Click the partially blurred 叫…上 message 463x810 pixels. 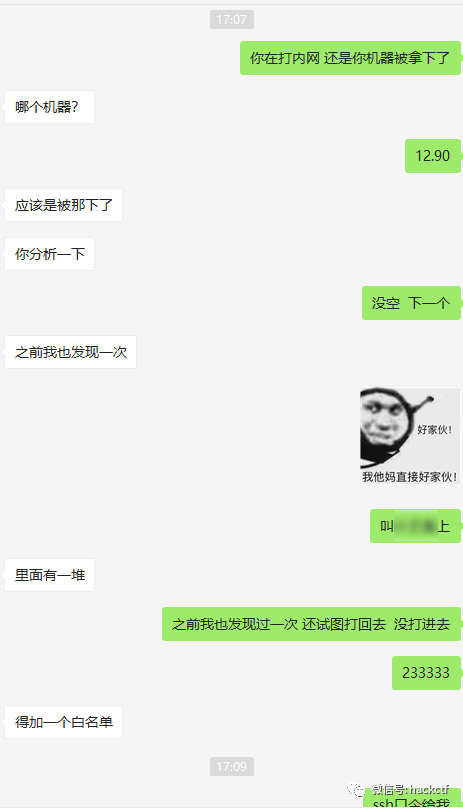click(x=415, y=526)
